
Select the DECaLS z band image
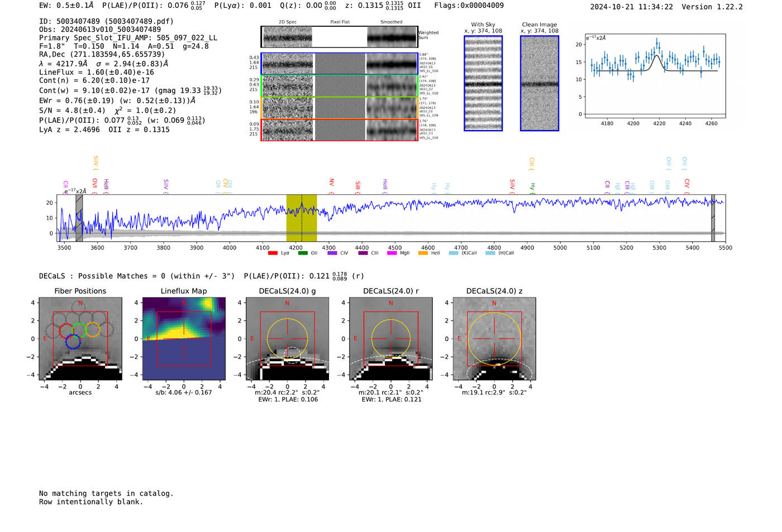tap(494, 339)
